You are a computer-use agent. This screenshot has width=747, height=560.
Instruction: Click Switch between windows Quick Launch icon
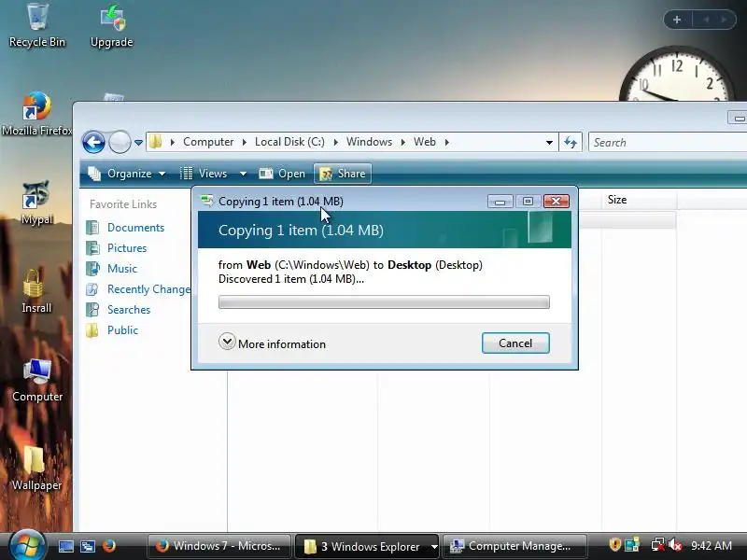(x=88, y=546)
